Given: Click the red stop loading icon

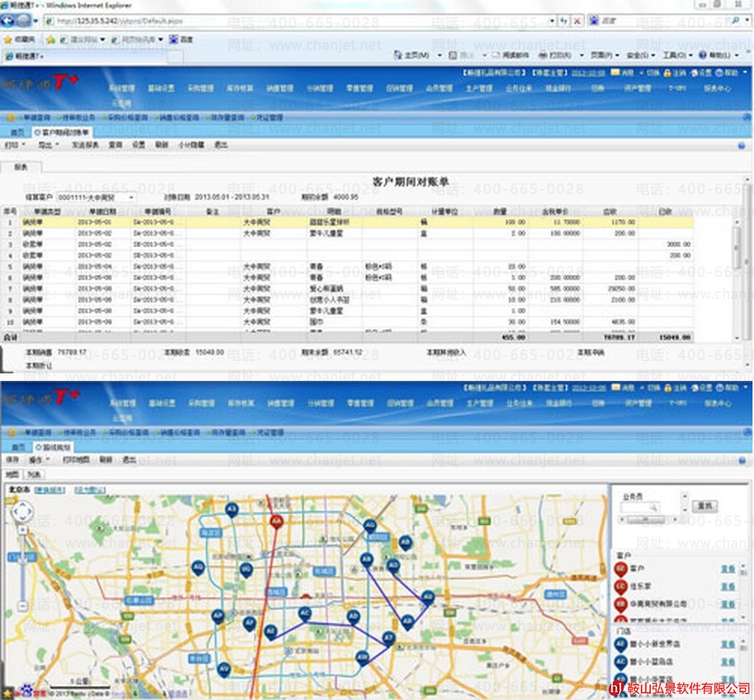Looking at the screenshot, I should (x=577, y=20).
